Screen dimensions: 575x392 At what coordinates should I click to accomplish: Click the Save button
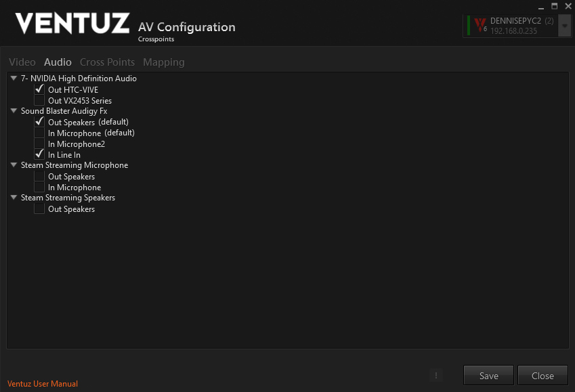point(488,376)
